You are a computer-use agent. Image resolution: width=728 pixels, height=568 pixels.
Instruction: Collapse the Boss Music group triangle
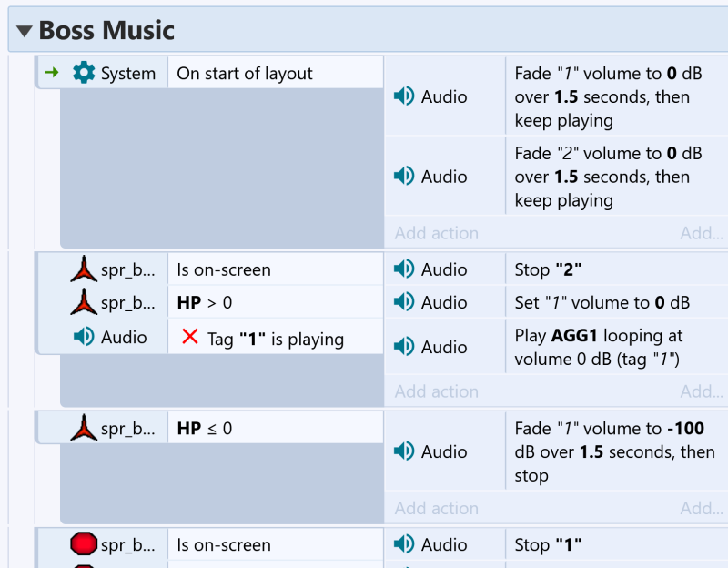[25, 31]
